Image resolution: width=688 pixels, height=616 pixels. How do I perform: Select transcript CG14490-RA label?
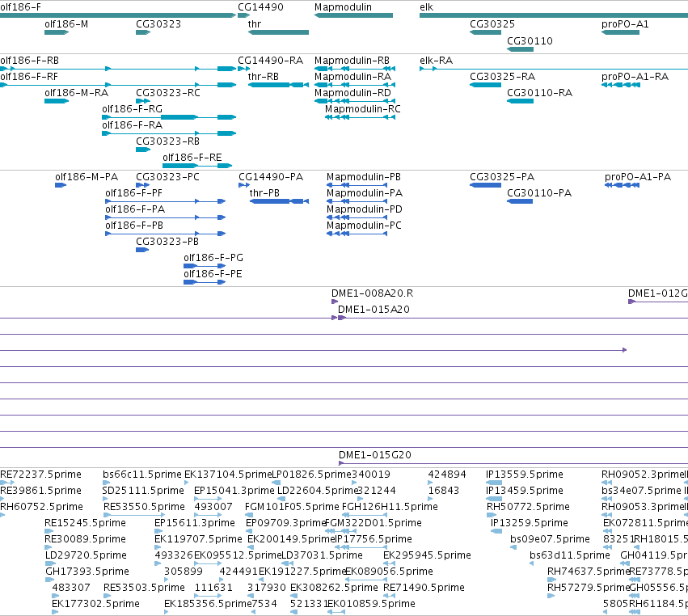point(270,61)
